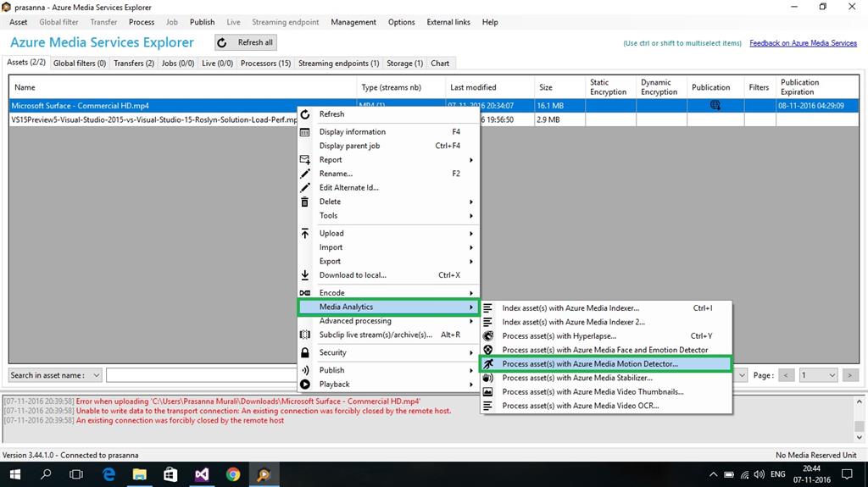868x487 pixels.
Task: Open the page number dropdown
Action: [819, 375]
